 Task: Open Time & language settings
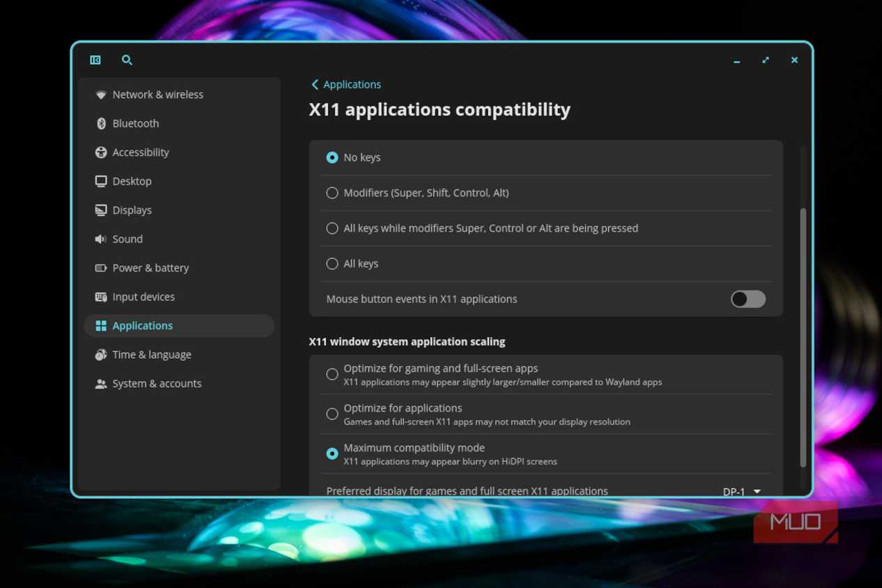179,355
